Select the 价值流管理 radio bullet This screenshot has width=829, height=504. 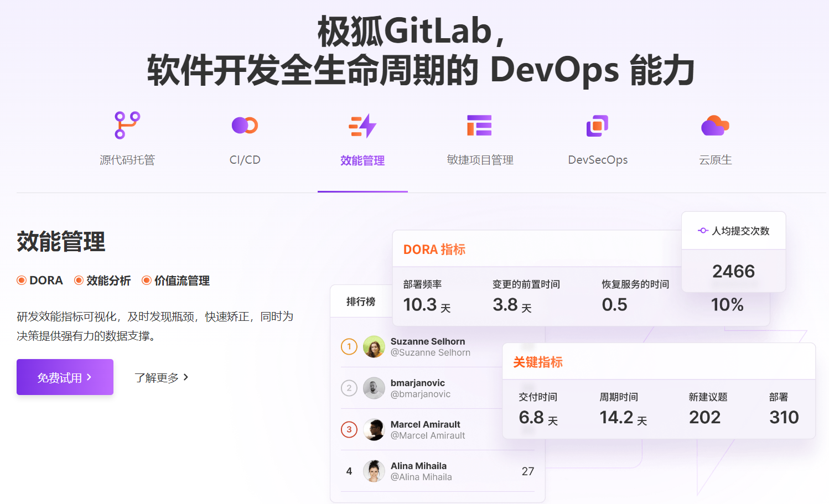pyautogui.click(x=147, y=280)
